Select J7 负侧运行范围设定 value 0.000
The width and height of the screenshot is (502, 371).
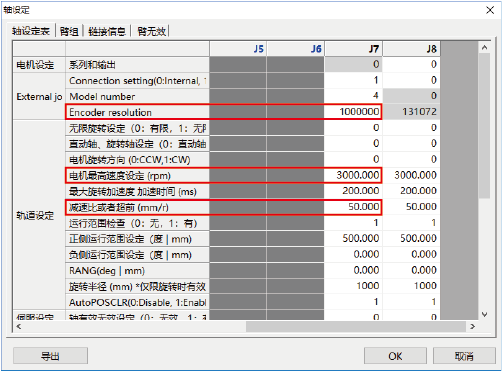(353, 254)
